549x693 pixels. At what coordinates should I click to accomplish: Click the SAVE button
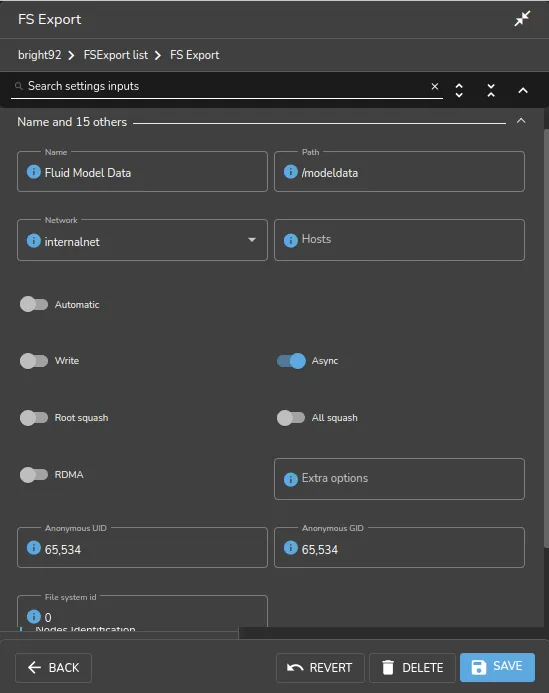[497, 667]
